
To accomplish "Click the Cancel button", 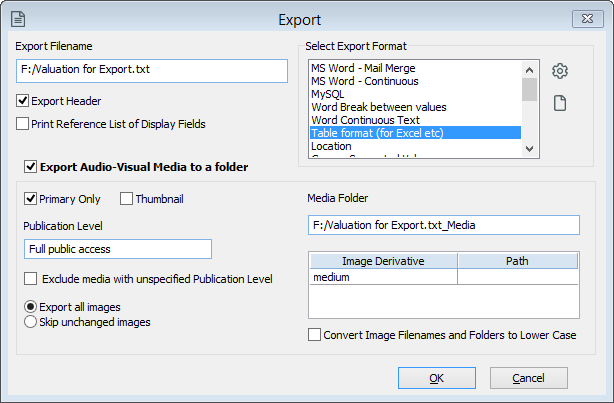I will [529, 378].
